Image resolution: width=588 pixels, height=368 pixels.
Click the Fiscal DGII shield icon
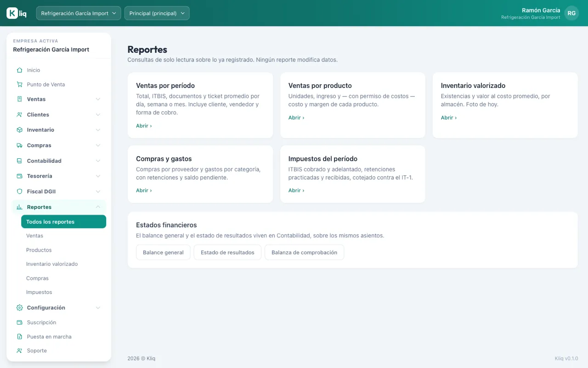[x=19, y=191]
